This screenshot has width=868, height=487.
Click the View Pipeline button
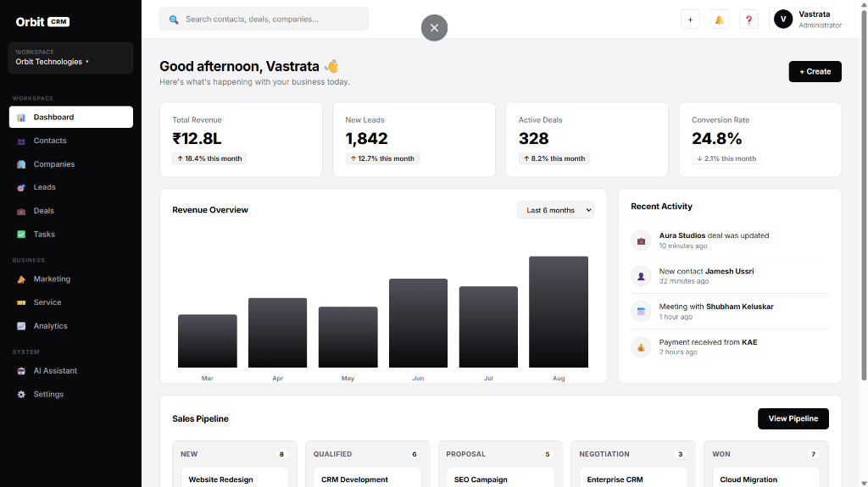[793, 419]
